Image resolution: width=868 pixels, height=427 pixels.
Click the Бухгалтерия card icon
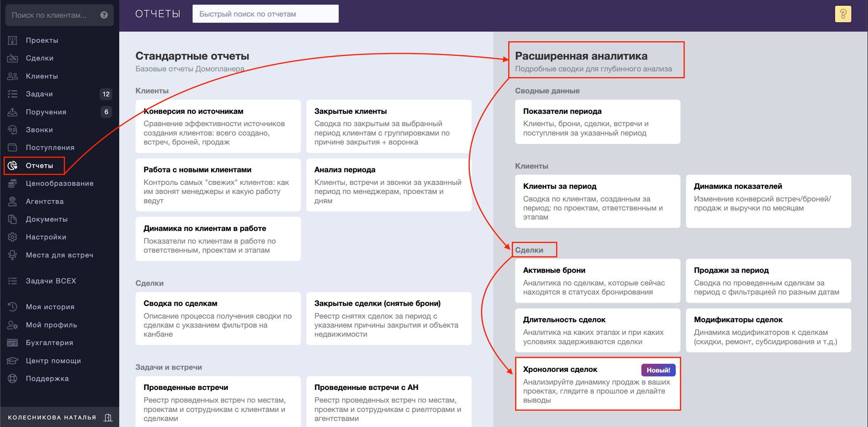pos(13,343)
